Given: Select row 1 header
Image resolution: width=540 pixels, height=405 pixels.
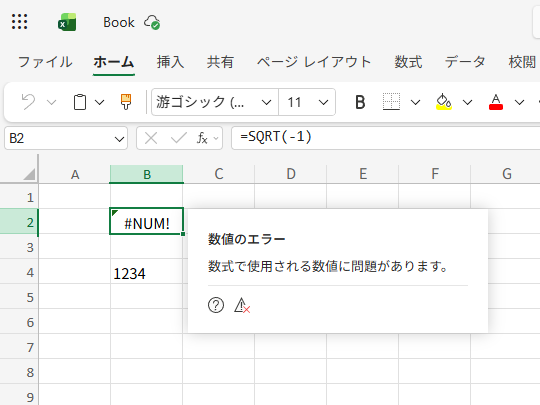Looking at the screenshot, I should coord(19,197).
